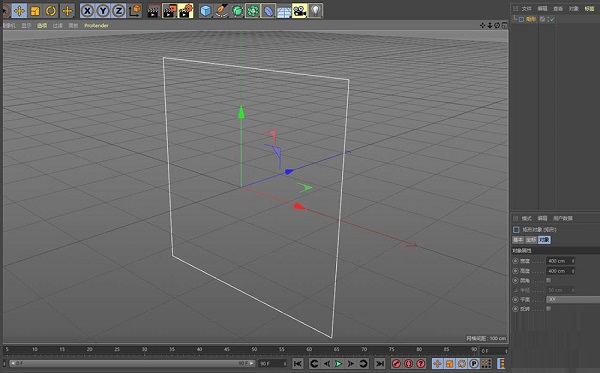Switch to the 对象 attribute tab
The width and height of the screenshot is (600, 373).
pos(544,240)
